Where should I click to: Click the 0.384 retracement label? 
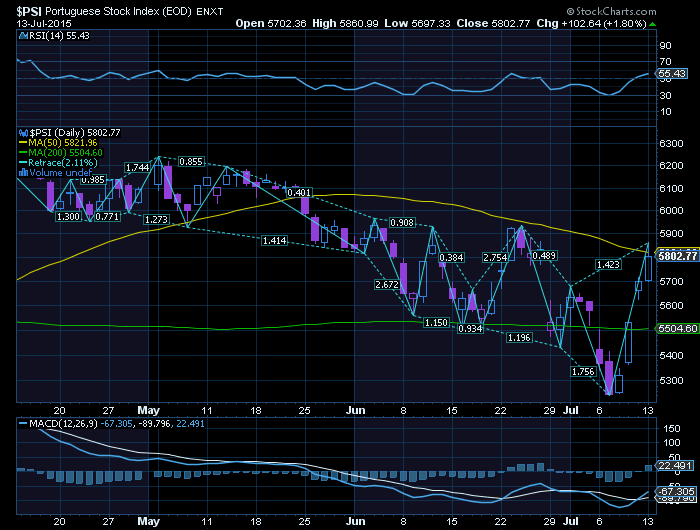[x=452, y=258]
